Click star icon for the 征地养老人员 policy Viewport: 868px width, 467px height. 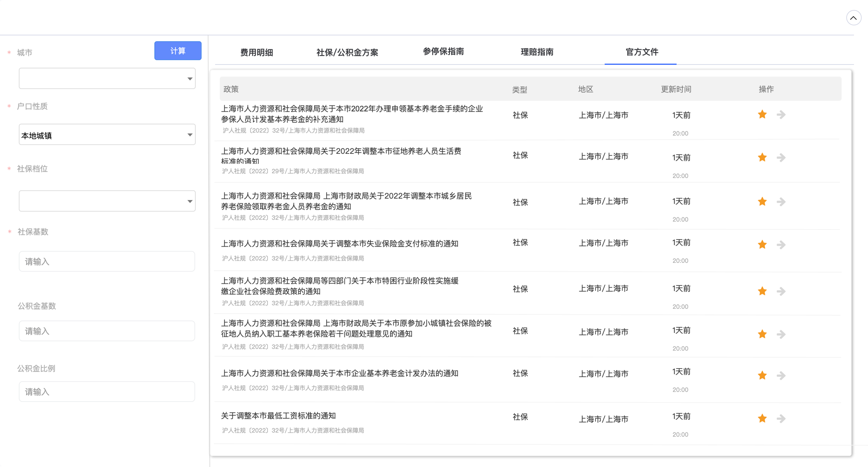(x=762, y=157)
